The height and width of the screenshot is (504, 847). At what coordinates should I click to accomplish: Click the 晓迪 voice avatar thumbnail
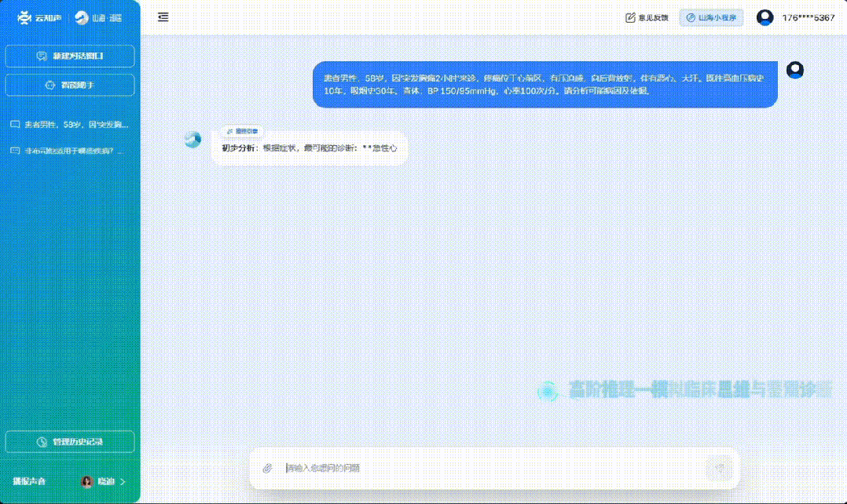click(x=87, y=481)
